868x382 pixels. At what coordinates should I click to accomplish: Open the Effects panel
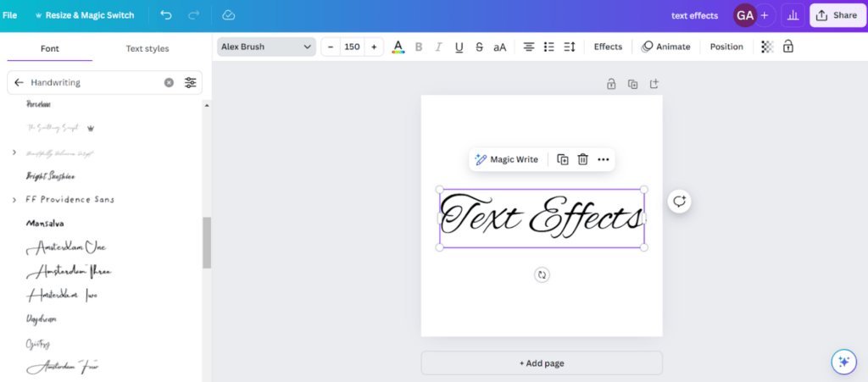pos(608,47)
